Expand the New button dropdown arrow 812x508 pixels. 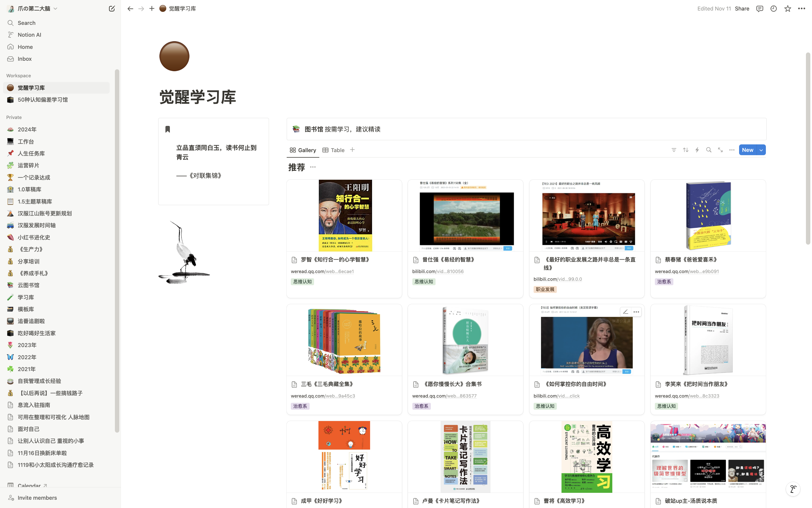point(761,150)
